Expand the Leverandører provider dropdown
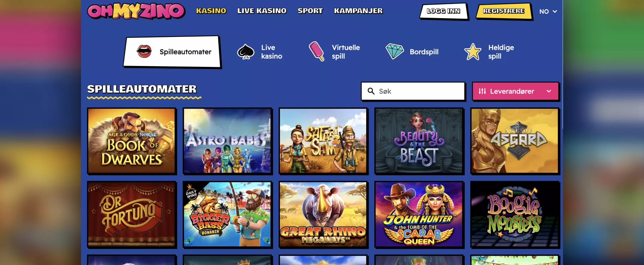Screen dimensions: 644x265 (516, 91)
